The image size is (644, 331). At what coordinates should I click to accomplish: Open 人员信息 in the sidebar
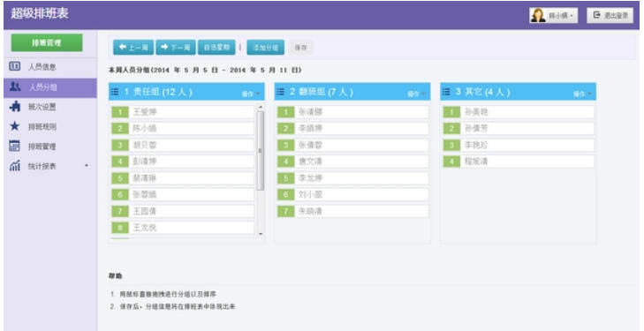click(x=50, y=66)
